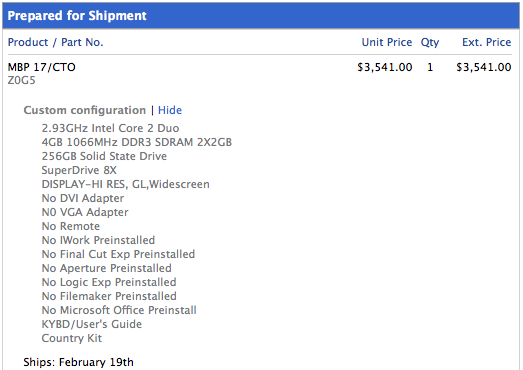
Task: Click the Prepared for Shipment header
Action: [77, 16]
